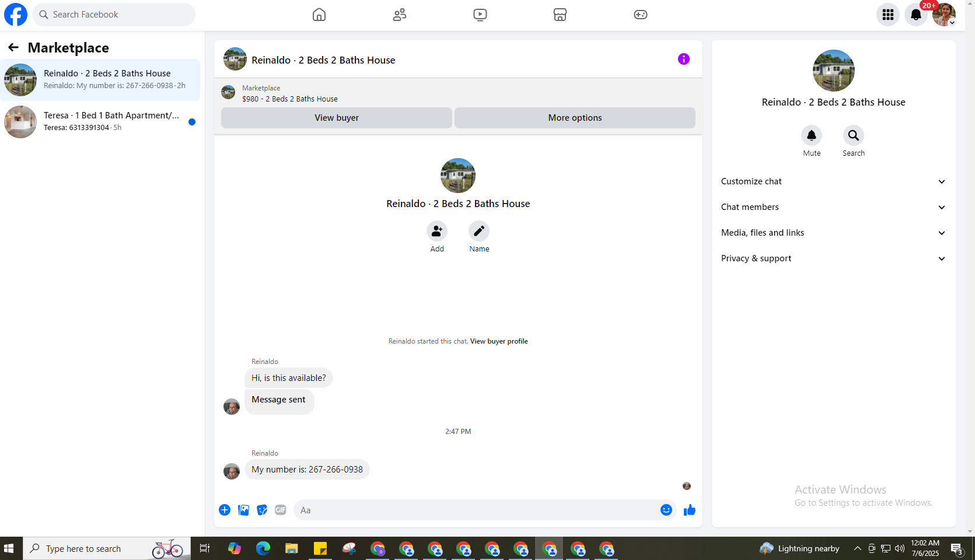Open Sticky Notes from taskbar

coord(320,548)
